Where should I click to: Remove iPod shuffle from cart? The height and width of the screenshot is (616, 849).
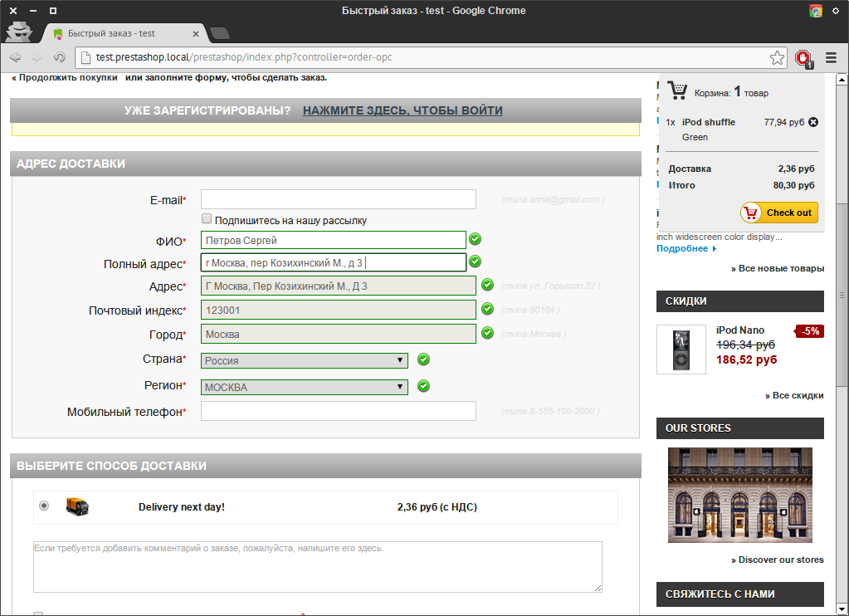812,122
